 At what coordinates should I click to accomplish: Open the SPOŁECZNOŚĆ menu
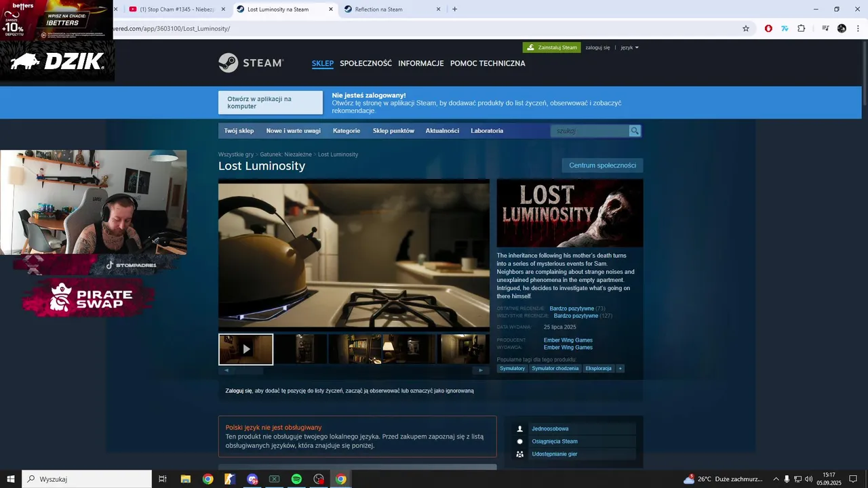pos(366,64)
